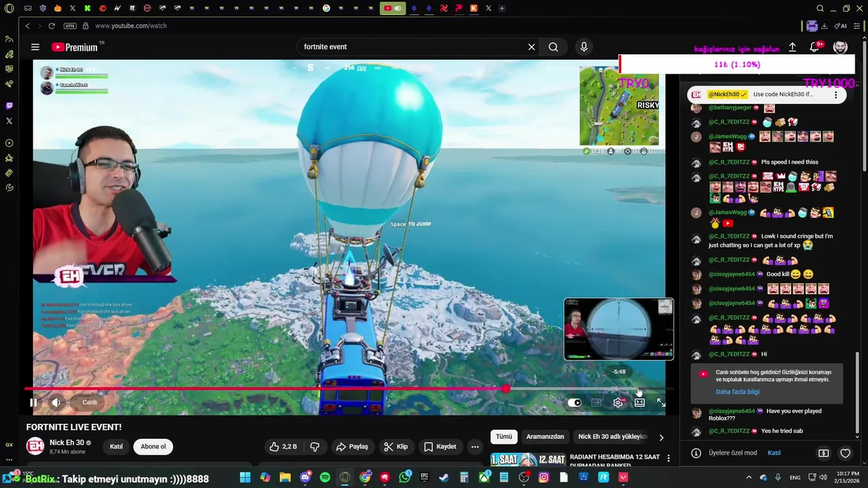Switch to theater mode
Viewport: 868px width, 488px height.
[x=639, y=403]
